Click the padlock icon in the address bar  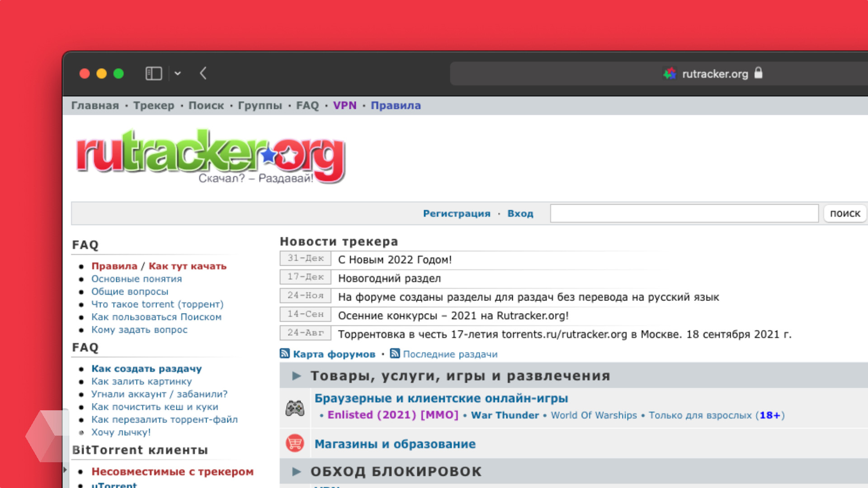[x=759, y=73]
